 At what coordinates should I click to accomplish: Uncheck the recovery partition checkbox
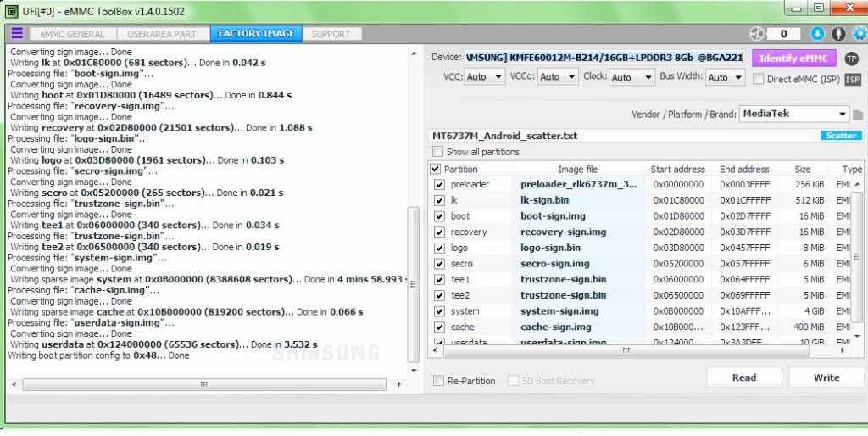[x=440, y=232]
